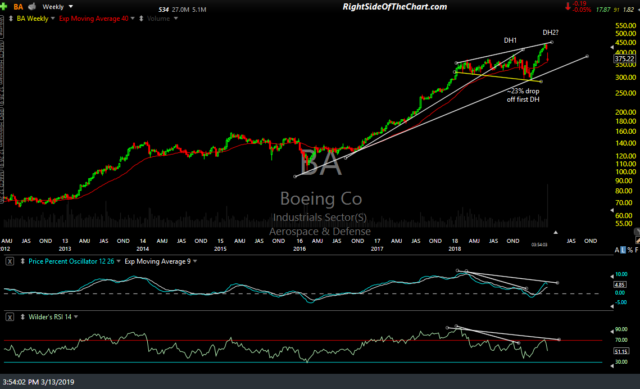This screenshot has width=640, height=389.
Task: Click the PPO scale lower triangle handle
Action: tap(612, 306)
